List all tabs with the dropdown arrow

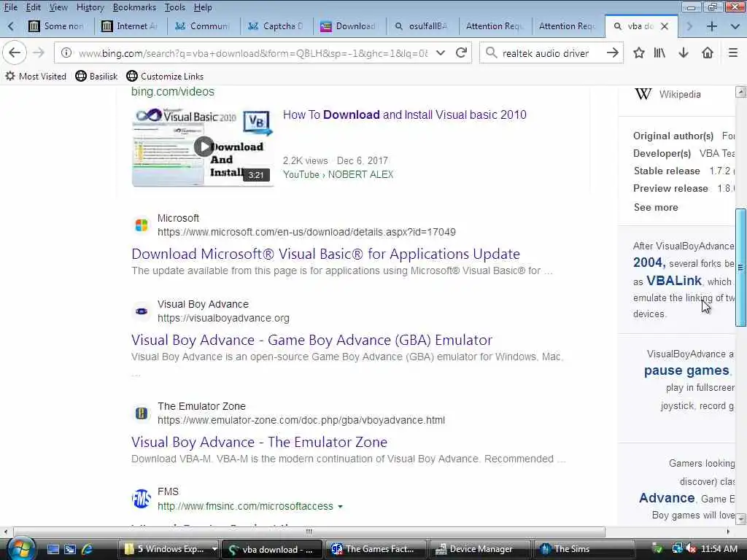735,26
